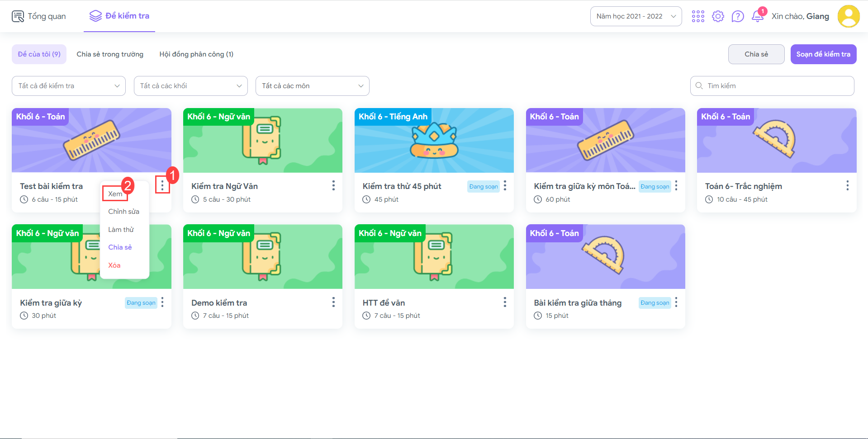
Task: Switch to Hội đồng phân công (1) tab
Action: 196,54
